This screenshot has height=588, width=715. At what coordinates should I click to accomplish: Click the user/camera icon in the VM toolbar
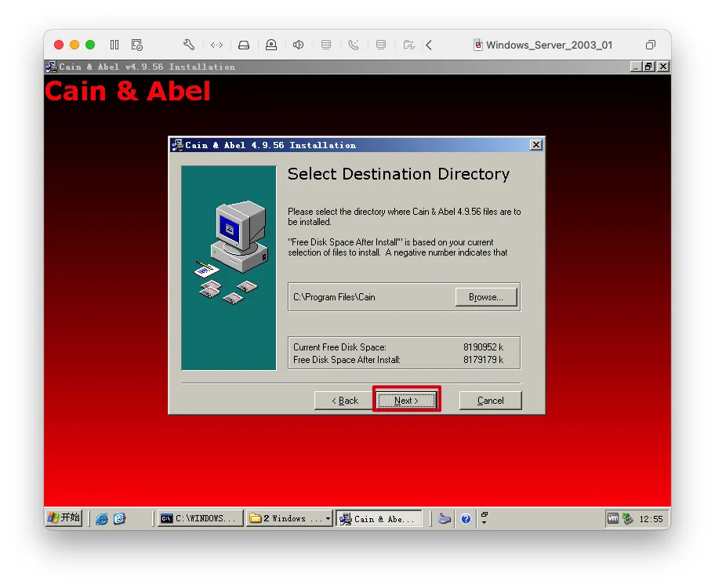pos(271,45)
